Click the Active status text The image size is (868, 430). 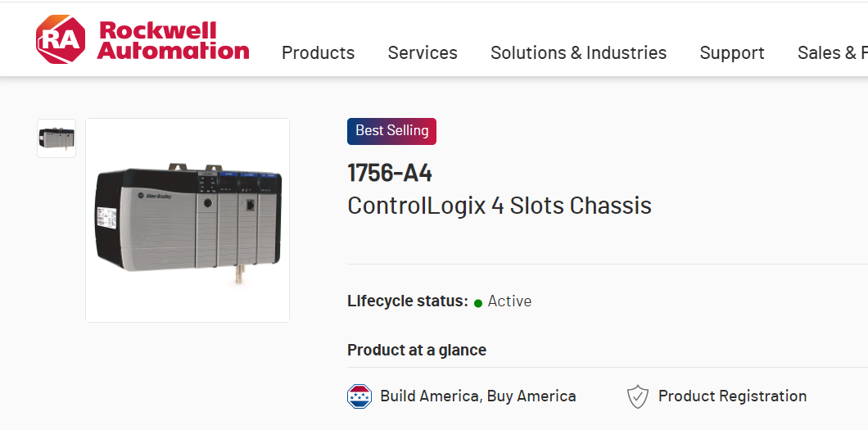click(x=509, y=301)
